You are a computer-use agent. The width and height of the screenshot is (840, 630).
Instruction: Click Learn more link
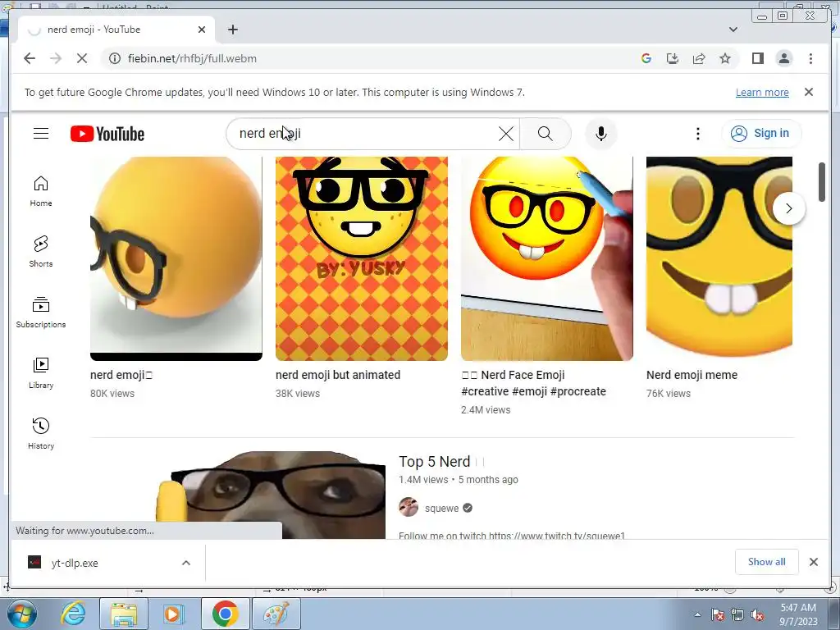click(x=762, y=92)
